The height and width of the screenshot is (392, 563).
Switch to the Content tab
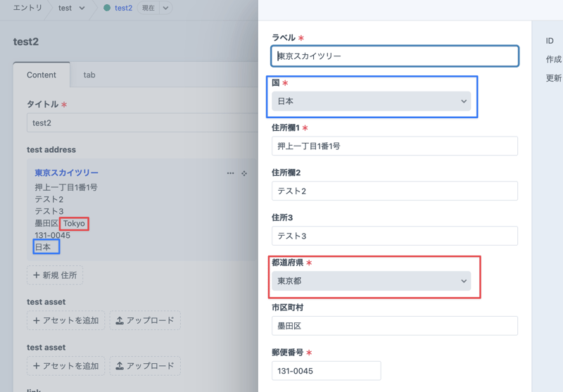[x=42, y=75]
